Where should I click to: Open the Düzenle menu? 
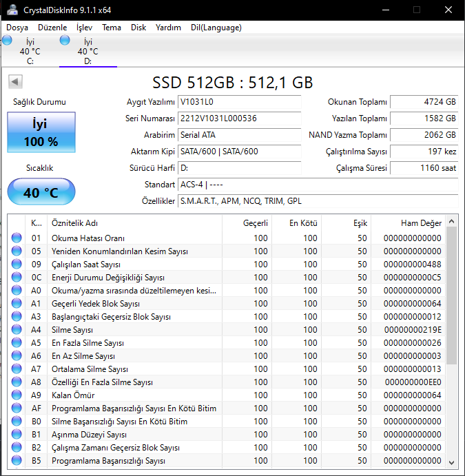[x=52, y=28]
